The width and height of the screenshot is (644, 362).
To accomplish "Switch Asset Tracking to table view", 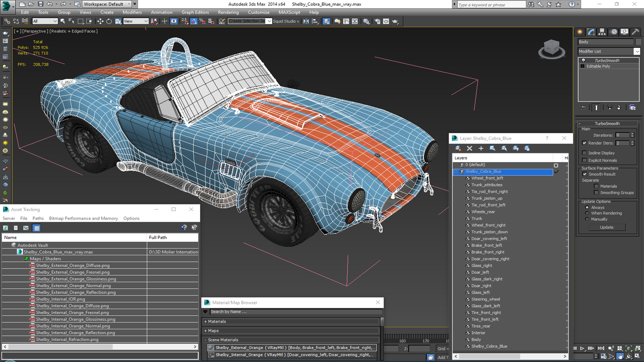I will 37,228.
